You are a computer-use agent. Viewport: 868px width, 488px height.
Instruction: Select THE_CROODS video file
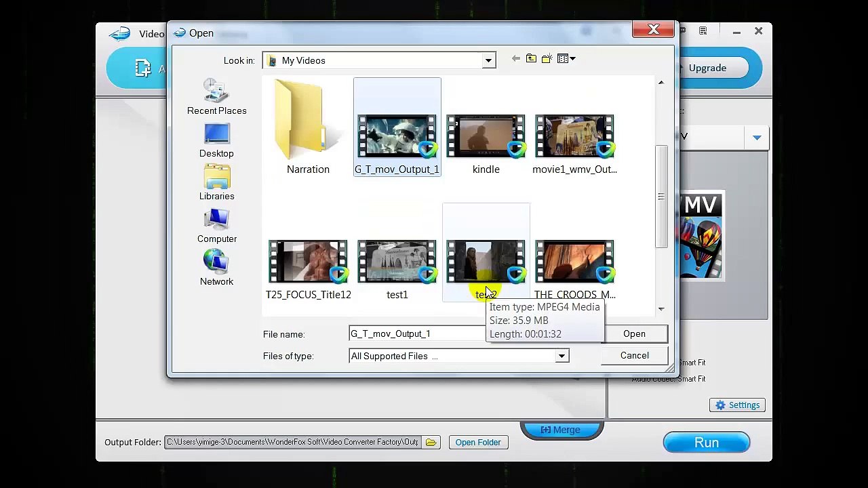574,269
